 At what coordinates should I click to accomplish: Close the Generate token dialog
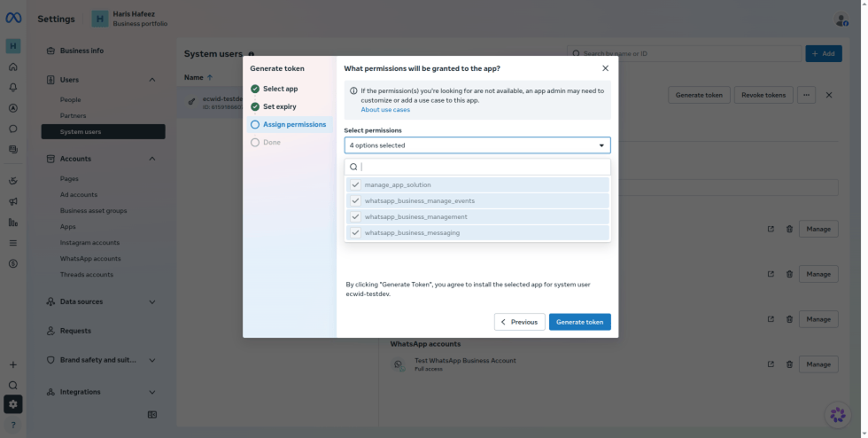605,68
